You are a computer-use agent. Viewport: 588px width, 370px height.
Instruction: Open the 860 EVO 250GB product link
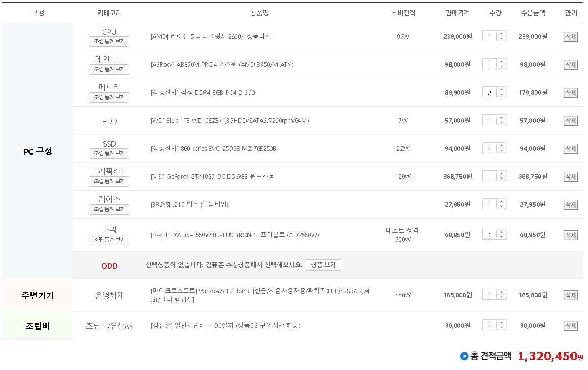[x=214, y=149]
